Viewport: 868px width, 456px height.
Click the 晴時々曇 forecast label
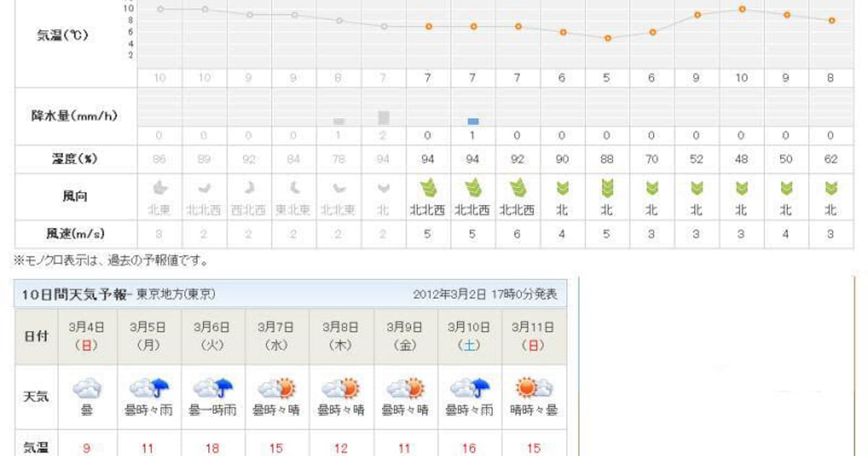pyautogui.click(x=534, y=410)
